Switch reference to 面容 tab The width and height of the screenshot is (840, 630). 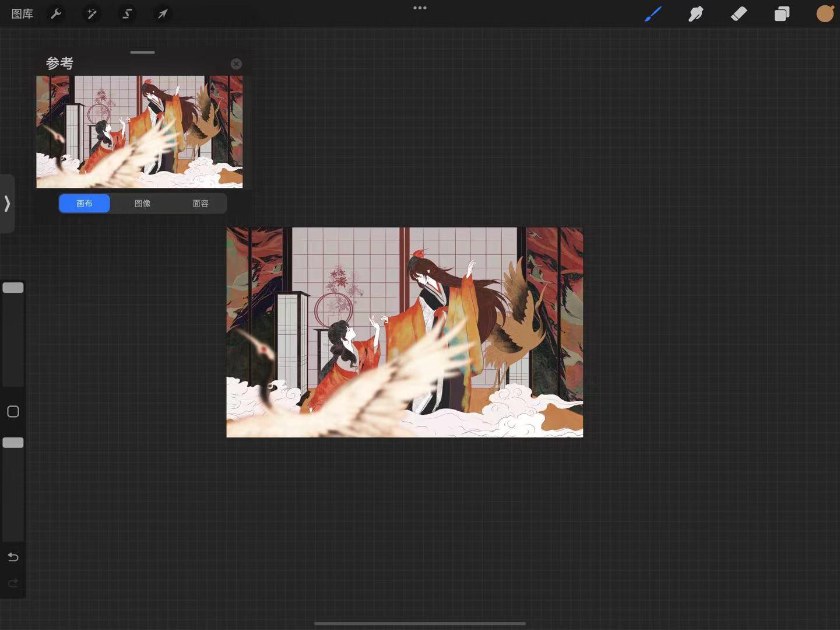coord(201,203)
